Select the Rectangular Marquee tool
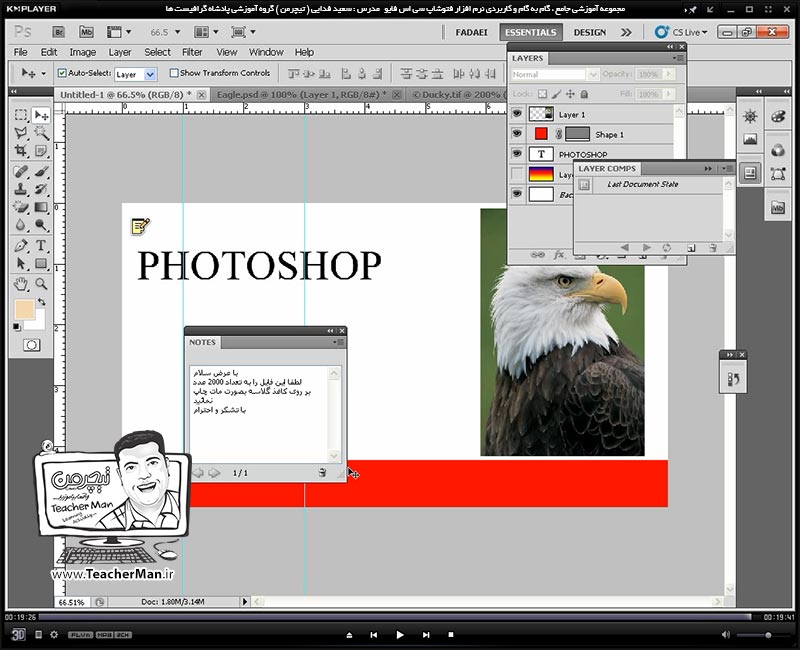The width and height of the screenshot is (800, 650). tap(21, 115)
